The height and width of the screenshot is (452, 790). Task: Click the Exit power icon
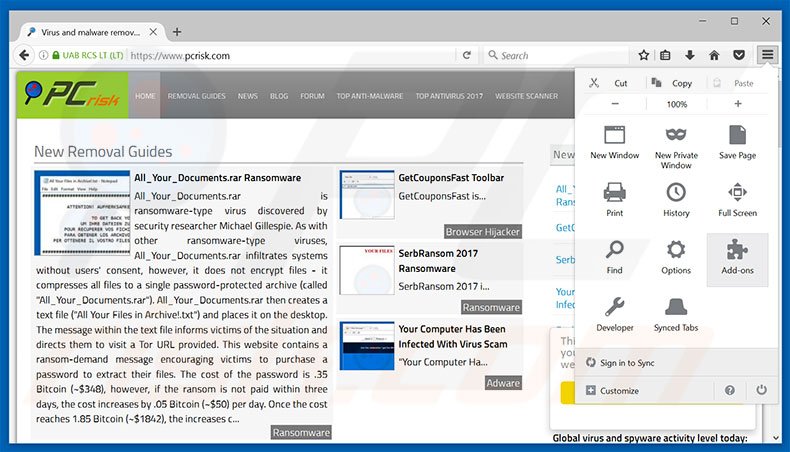[761, 390]
